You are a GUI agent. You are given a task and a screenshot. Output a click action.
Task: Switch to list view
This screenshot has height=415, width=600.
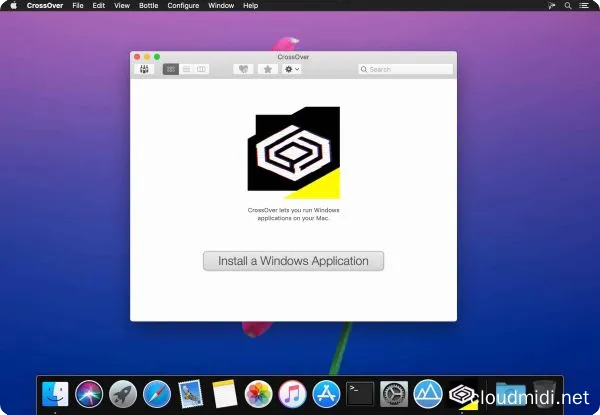(x=186, y=69)
